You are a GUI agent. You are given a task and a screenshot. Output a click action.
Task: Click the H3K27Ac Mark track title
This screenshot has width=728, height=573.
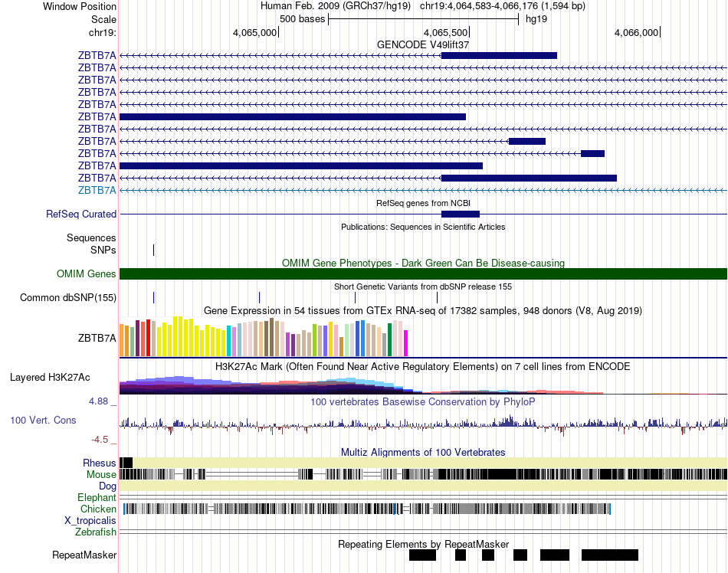[422, 366]
